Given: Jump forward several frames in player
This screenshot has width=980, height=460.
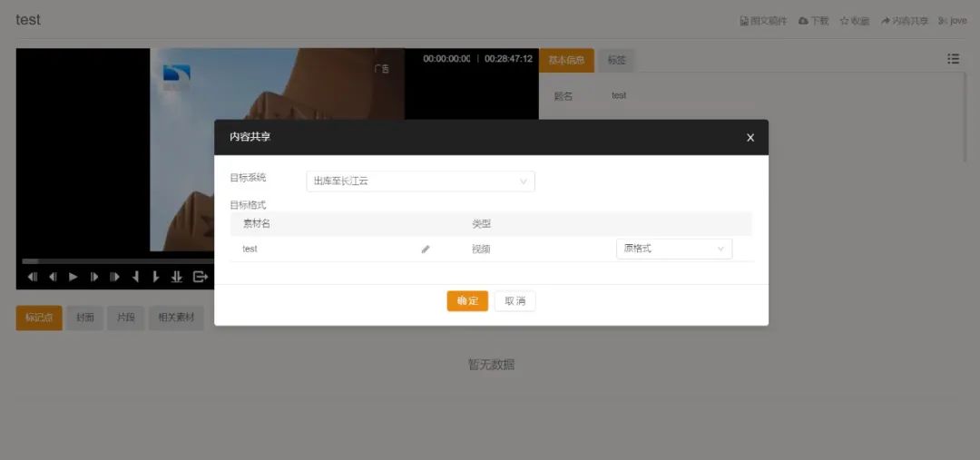Looking at the screenshot, I should click(x=115, y=277).
